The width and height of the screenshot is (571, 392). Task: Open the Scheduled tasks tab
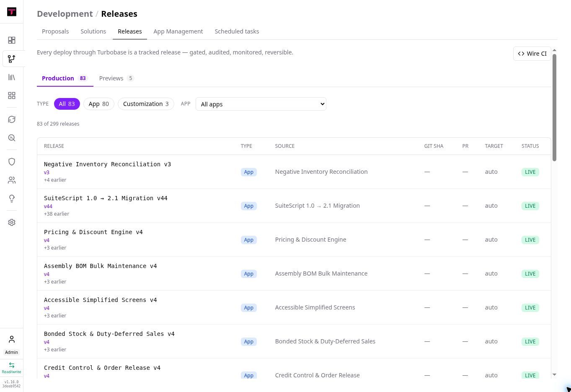[x=237, y=31]
